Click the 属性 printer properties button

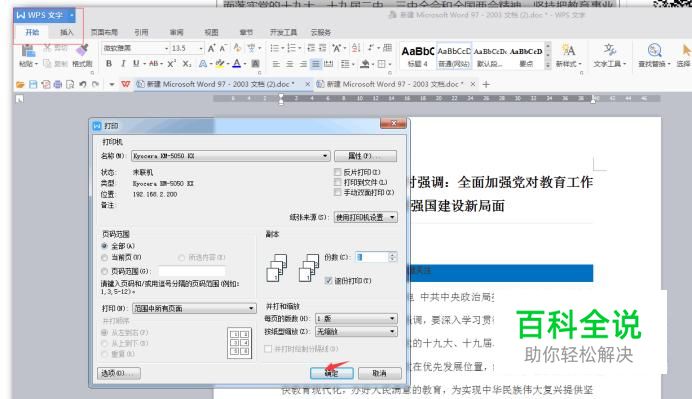365,156
